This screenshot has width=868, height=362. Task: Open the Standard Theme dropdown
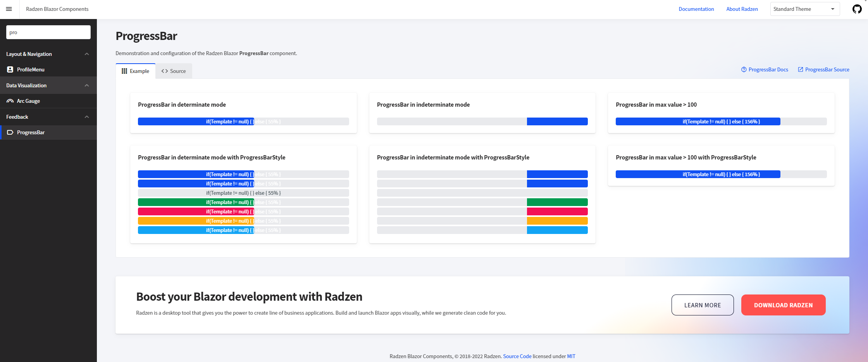(805, 9)
